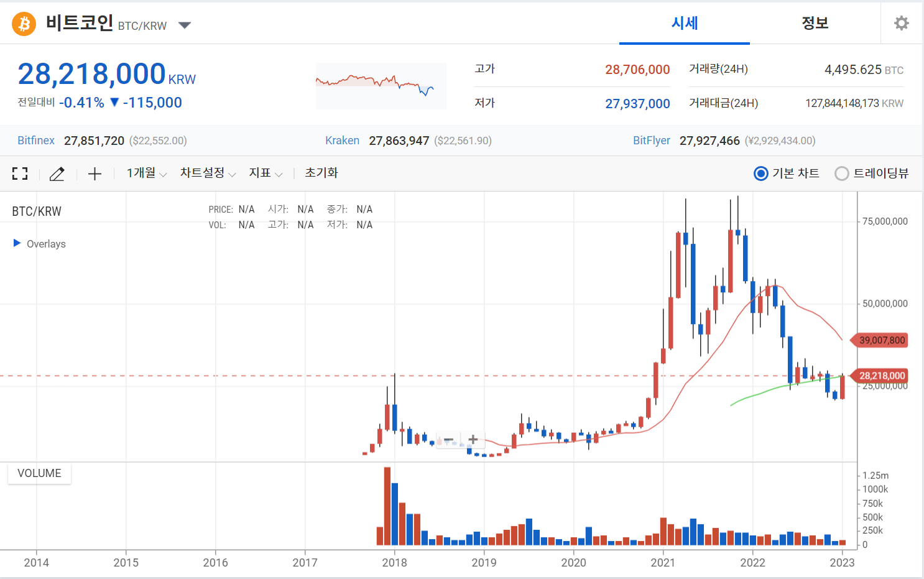This screenshot has height=579, width=924.
Task: Select the 기본 차트 radio button
Action: 760,174
